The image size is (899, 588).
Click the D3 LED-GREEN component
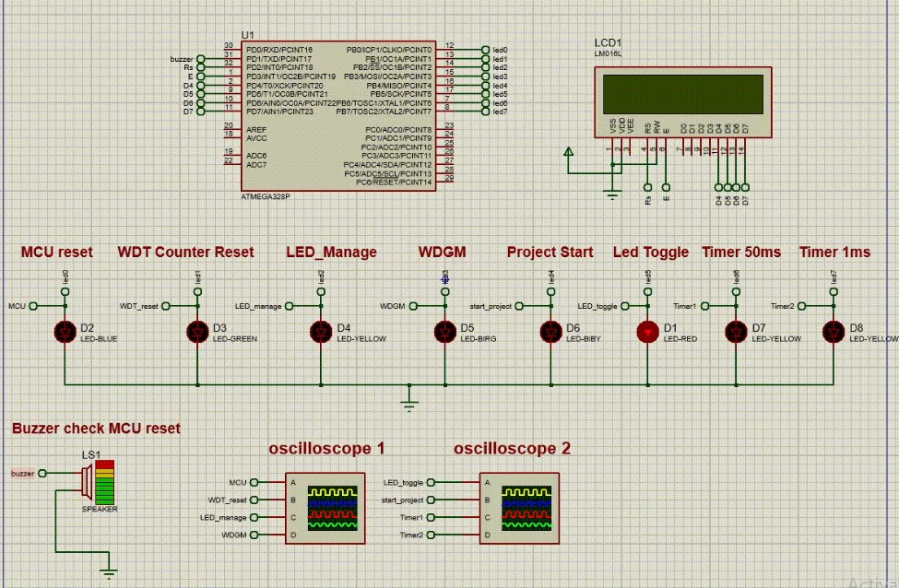point(197,331)
